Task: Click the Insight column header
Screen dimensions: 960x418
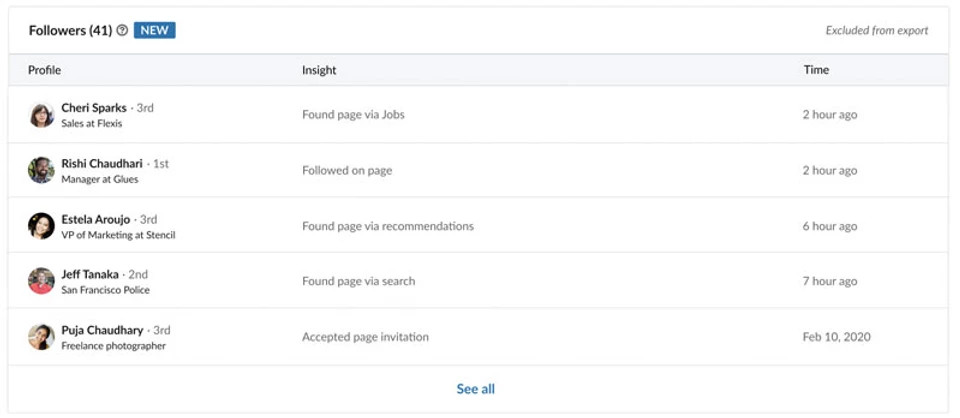Action: tap(319, 70)
